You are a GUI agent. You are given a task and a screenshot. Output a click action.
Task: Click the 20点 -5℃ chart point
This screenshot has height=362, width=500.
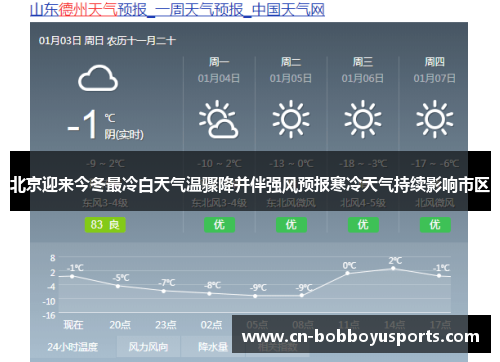(x=118, y=286)
